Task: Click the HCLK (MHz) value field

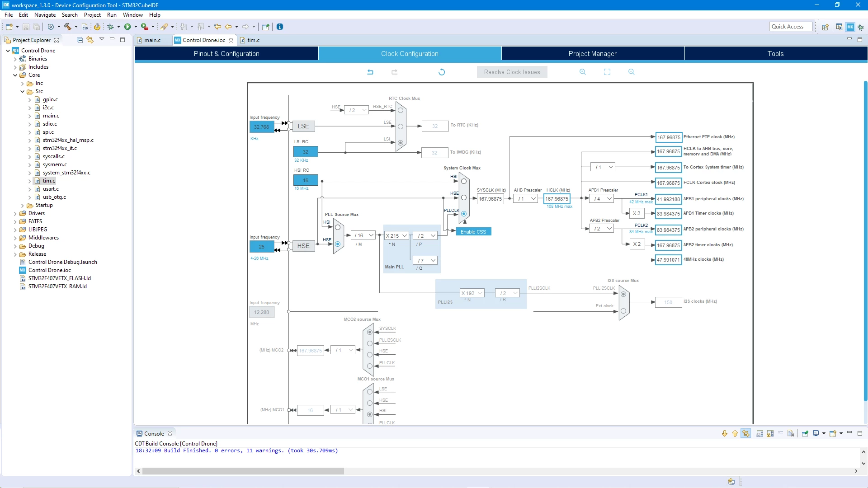Action: (557, 199)
